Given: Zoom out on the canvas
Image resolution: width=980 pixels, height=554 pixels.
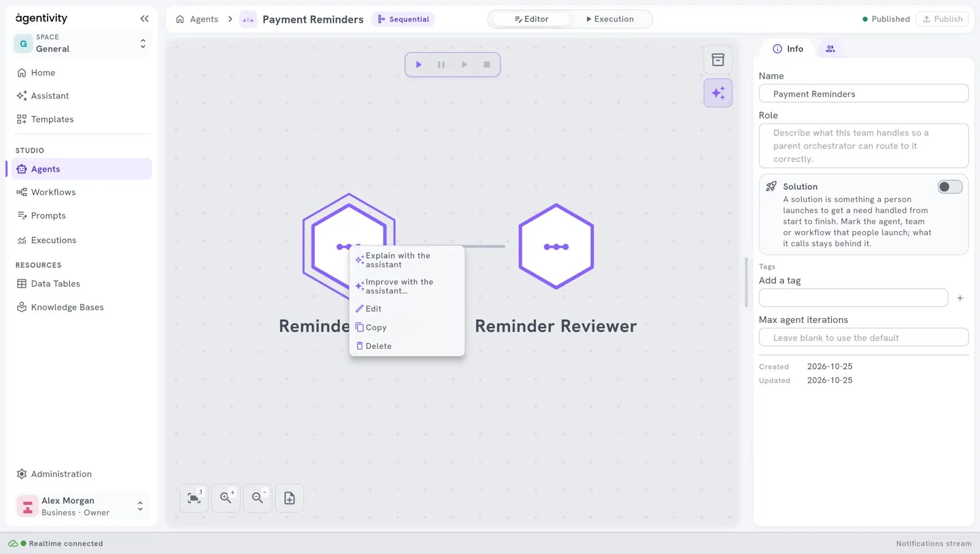Looking at the screenshot, I should [258, 498].
